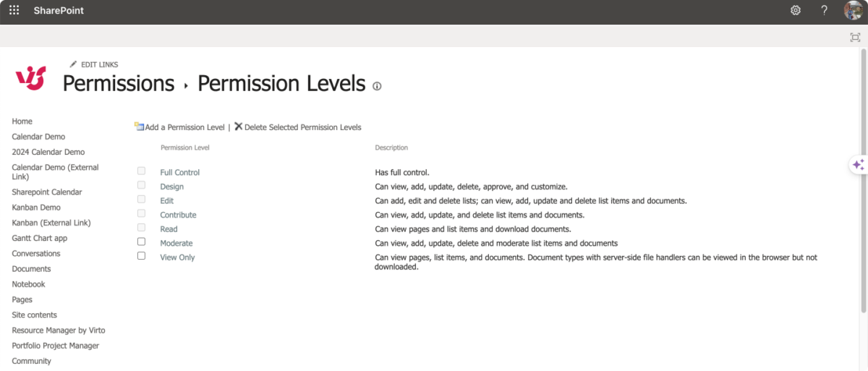Open the Settings gear menu
The image size is (868, 371).
[x=796, y=11]
